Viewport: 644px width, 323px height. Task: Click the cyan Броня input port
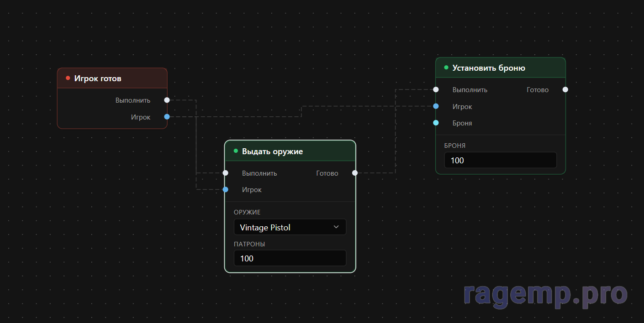point(436,123)
